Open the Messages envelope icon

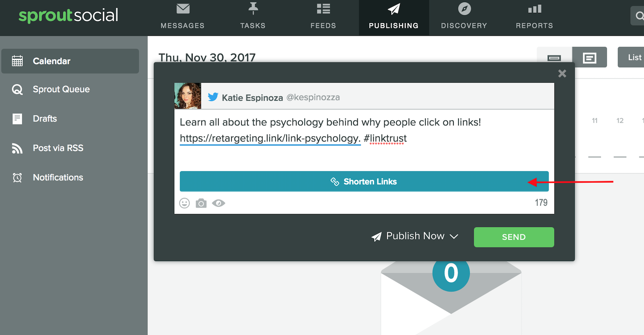(183, 9)
